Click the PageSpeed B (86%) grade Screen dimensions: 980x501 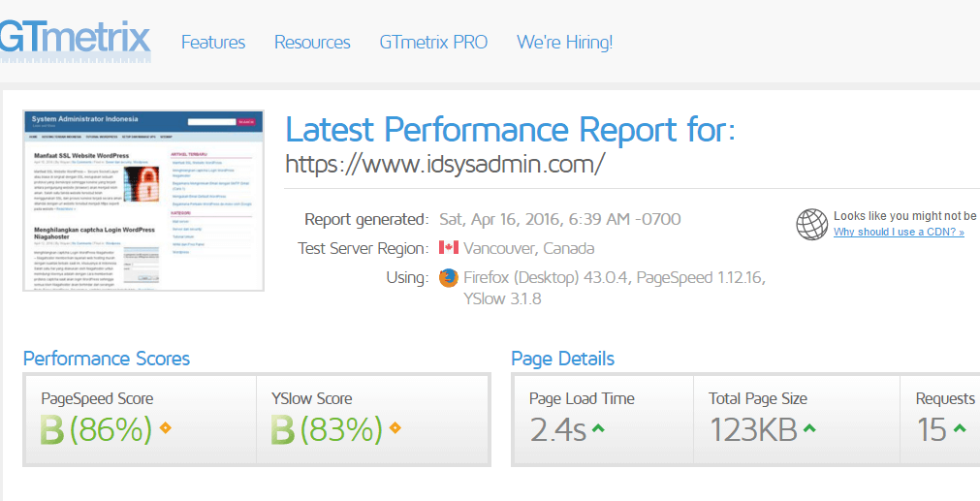pyautogui.click(x=96, y=429)
